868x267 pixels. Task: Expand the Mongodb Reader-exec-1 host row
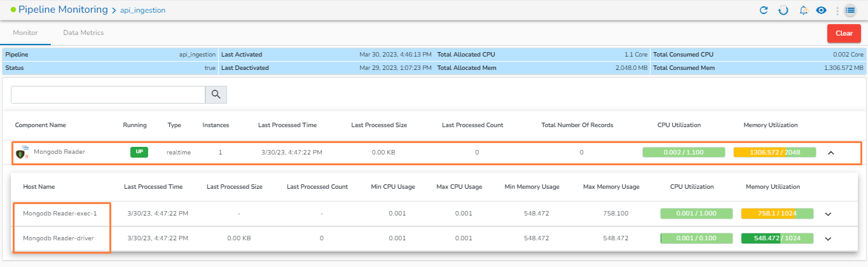(828, 214)
